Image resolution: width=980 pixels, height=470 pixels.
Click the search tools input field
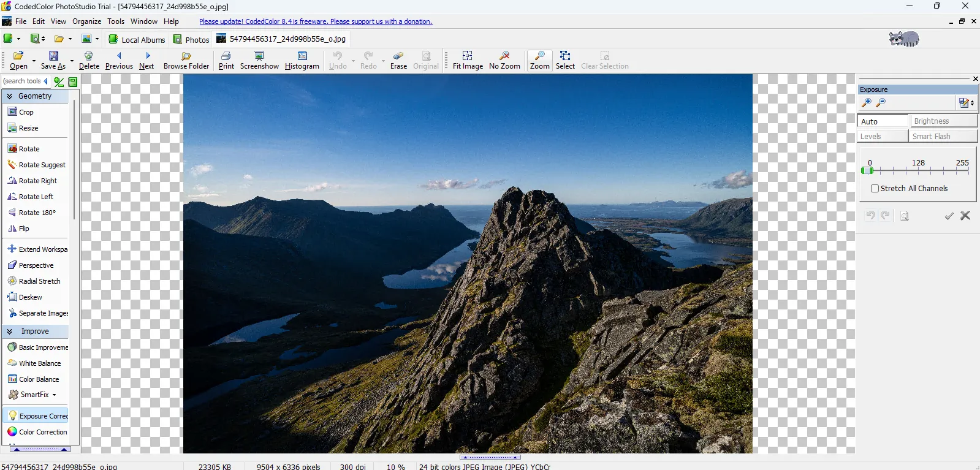point(22,81)
